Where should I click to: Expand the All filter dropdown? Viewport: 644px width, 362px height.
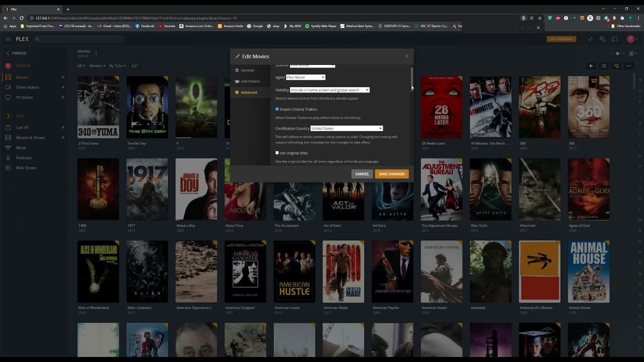82,66
